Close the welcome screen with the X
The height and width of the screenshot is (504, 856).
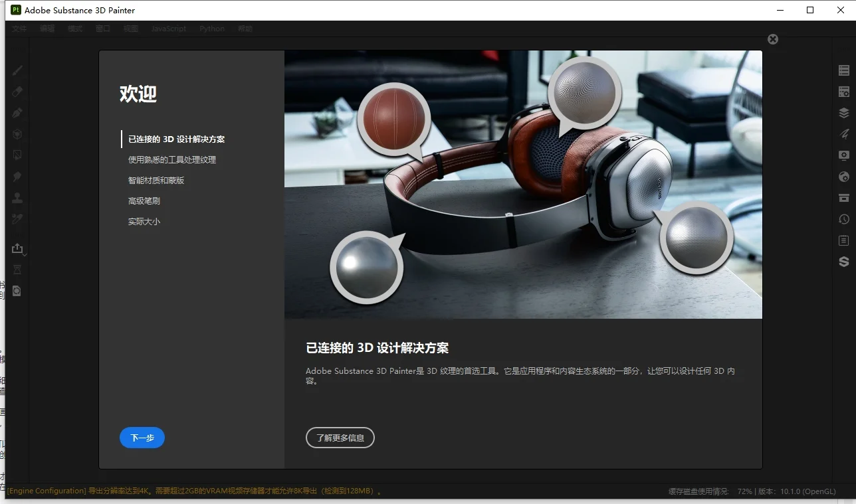[772, 39]
